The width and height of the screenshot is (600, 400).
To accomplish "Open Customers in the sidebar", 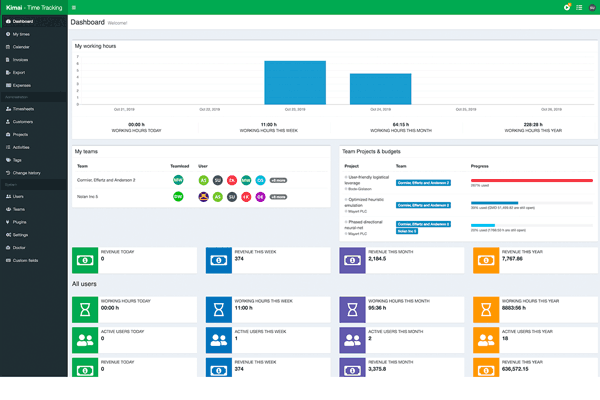I will point(24,121).
